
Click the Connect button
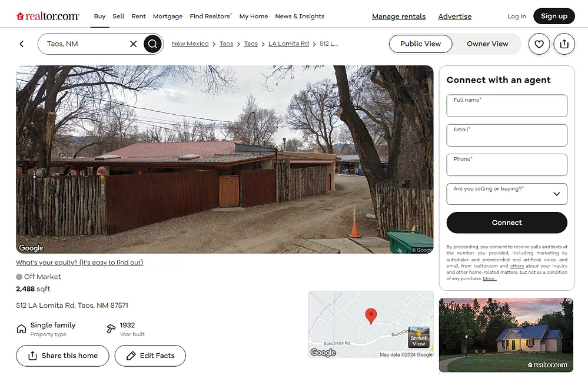tap(507, 223)
